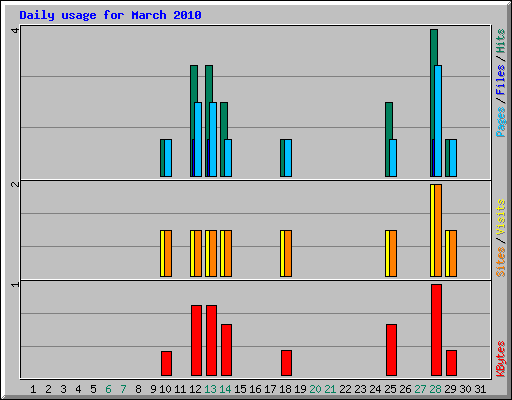The height and width of the screenshot is (400, 512).
Task: Click day label "22" on the bottom axis
Action: 345,389
